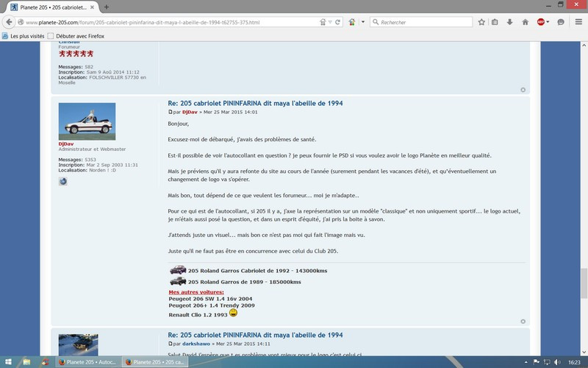Open the Roland Garros 1989 car icon

(x=178, y=281)
